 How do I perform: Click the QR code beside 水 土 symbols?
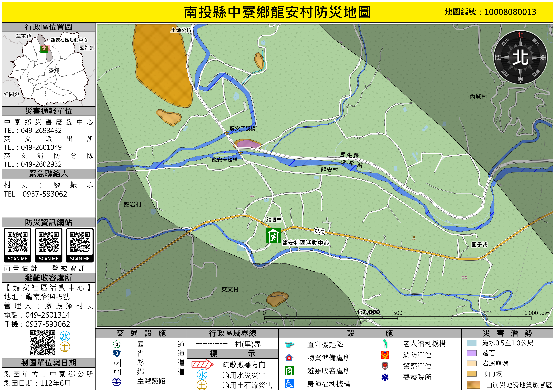tap(43, 343)
